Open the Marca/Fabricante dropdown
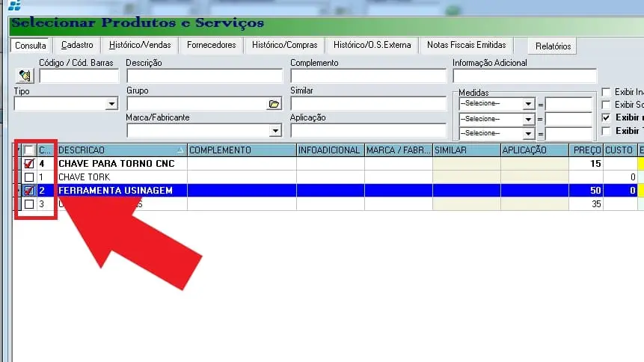644x362 pixels. click(275, 131)
